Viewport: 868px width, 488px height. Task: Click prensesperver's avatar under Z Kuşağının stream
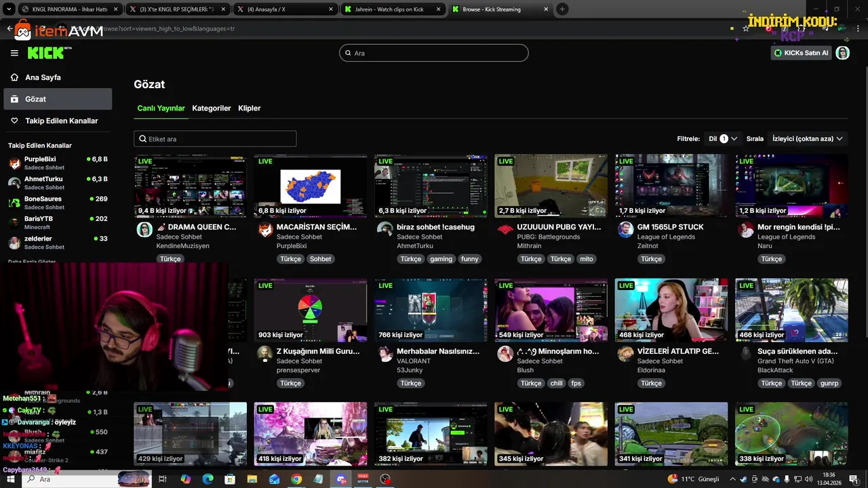click(264, 354)
